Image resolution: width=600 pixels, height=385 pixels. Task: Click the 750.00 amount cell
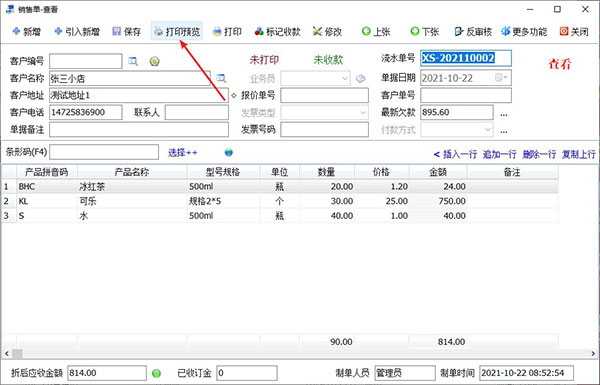point(438,201)
